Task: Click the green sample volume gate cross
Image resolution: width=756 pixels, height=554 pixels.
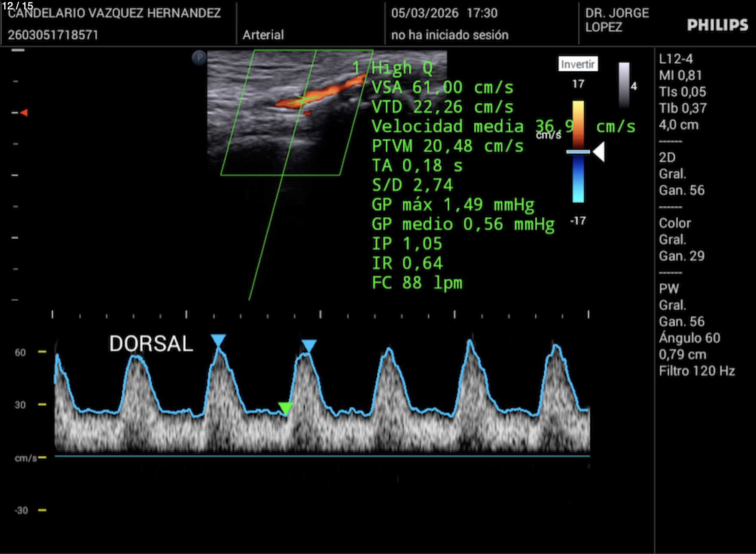Action: pyautogui.click(x=303, y=100)
